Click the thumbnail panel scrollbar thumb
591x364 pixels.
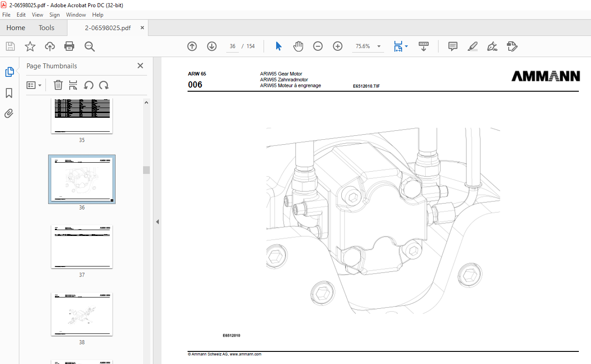(x=146, y=170)
